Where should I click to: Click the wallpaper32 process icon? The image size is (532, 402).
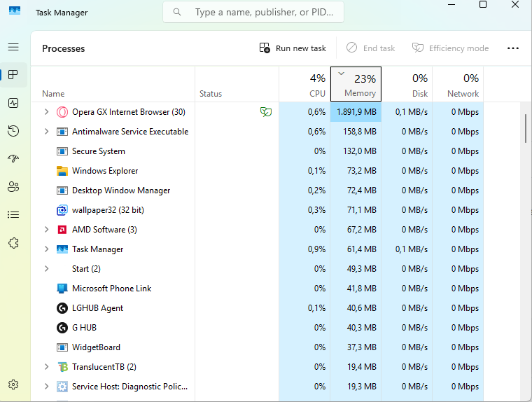(x=62, y=210)
